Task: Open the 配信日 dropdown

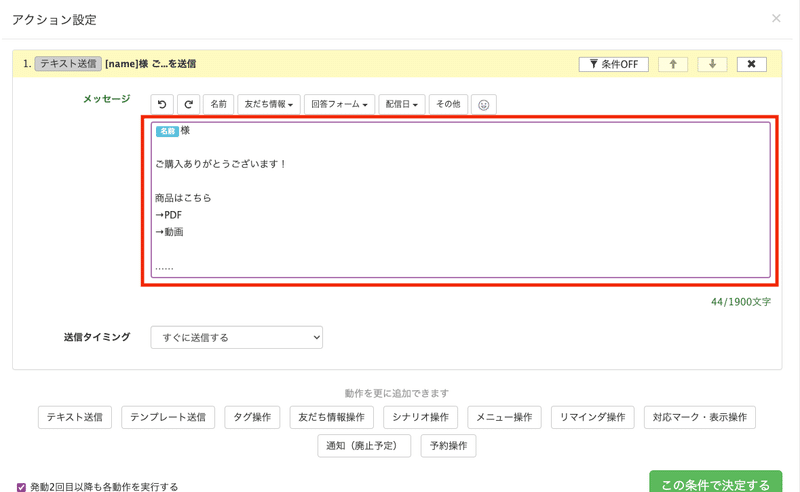Action: pos(402,104)
